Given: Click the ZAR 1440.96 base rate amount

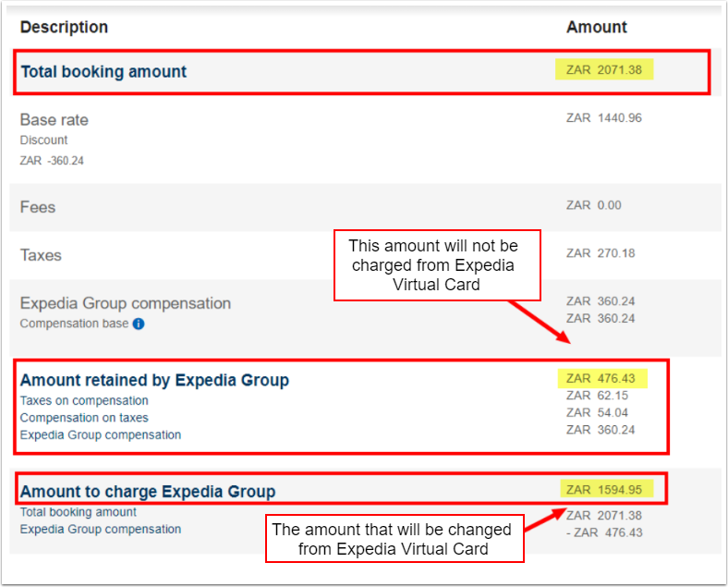Looking at the screenshot, I should point(604,118).
